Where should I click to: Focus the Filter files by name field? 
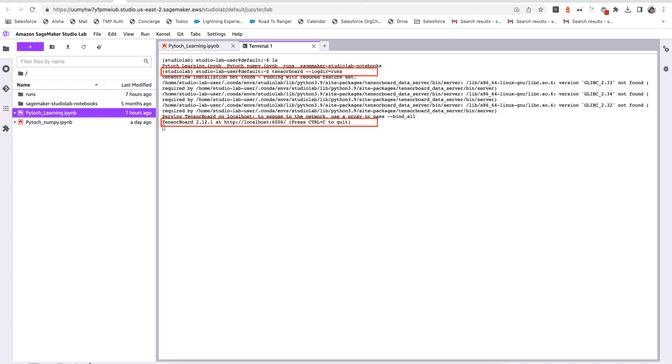[84, 61]
